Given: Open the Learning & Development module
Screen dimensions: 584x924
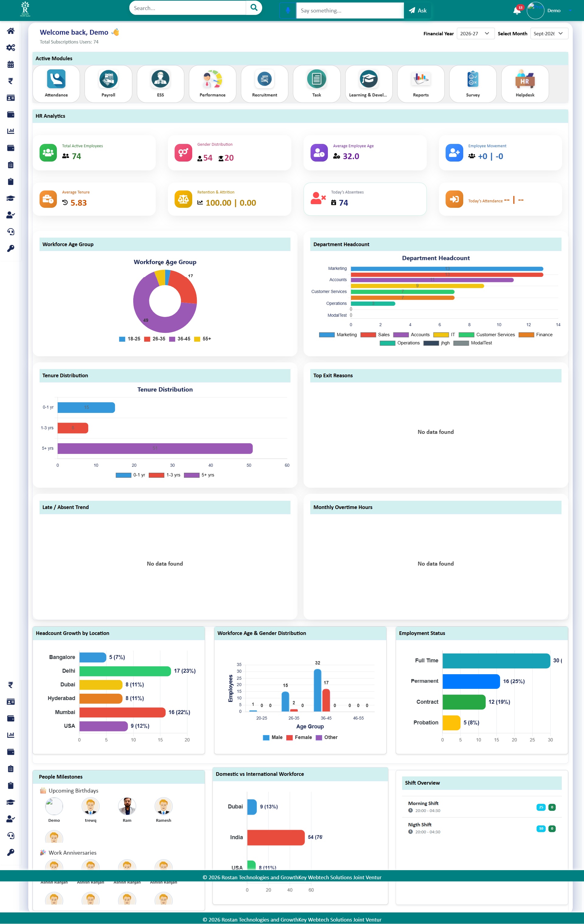Looking at the screenshot, I should coord(368,84).
